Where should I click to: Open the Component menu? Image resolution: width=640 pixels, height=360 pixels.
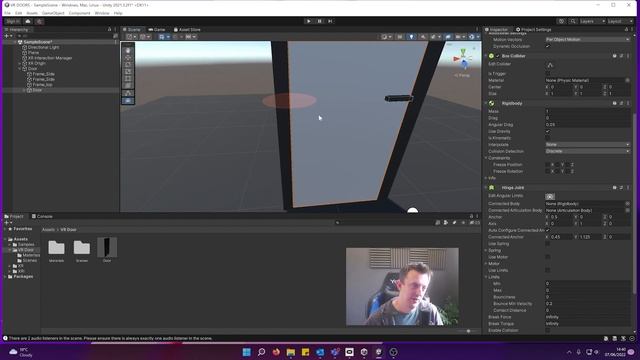click(79, 13)
